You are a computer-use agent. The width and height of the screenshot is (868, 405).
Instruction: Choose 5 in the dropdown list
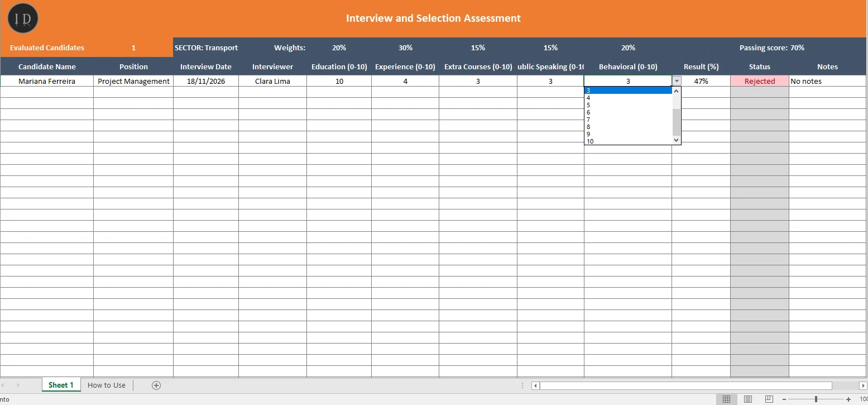pos(628,105)
